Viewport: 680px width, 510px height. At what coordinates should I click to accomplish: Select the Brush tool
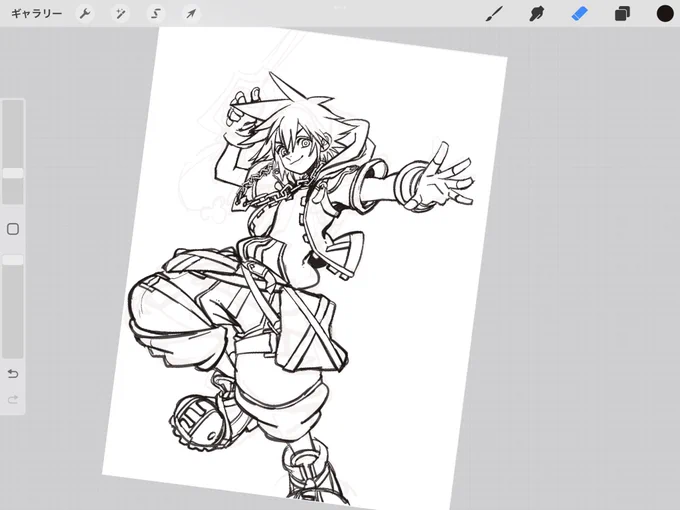(495, 14)
